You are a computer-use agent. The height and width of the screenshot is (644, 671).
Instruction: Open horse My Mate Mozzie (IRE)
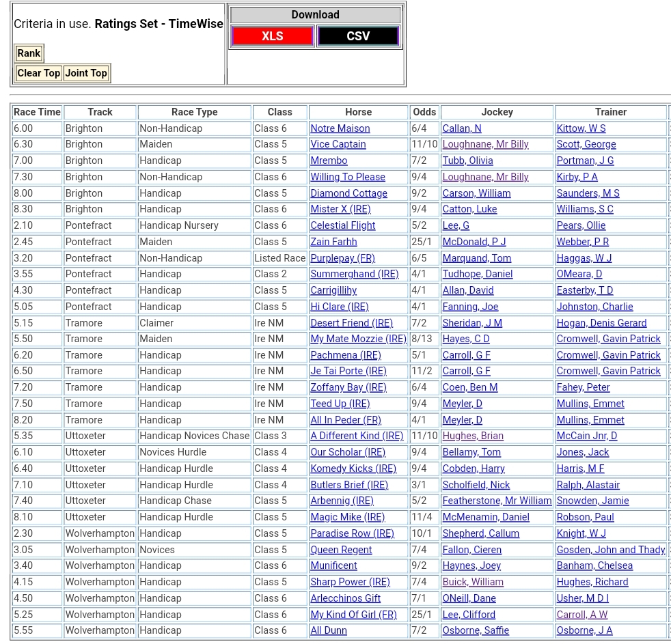pos(358,339)
